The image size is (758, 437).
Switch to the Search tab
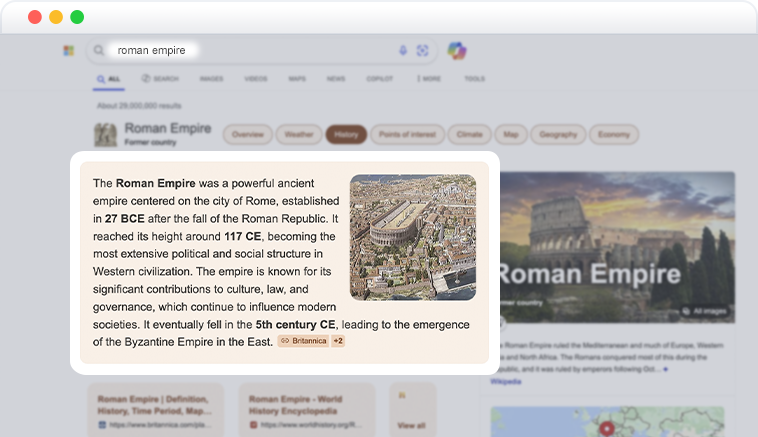tap(160, 78)
